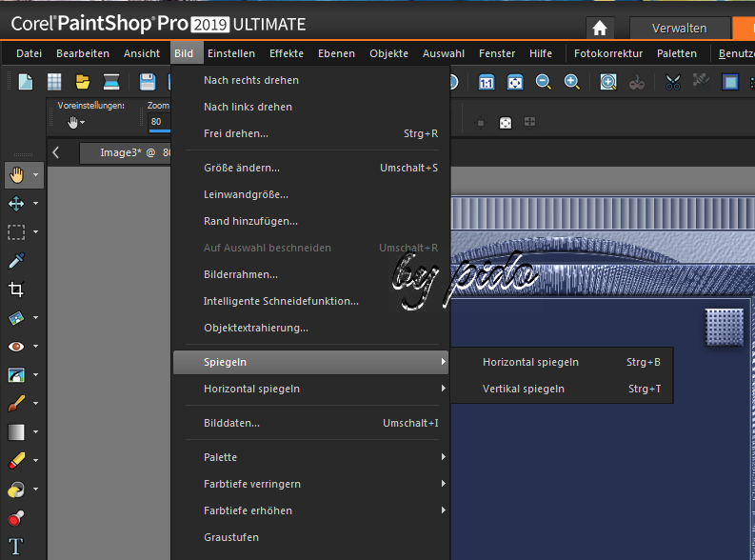Click the Save diskette icon
Image resolution: width=755 pixels, height=560 pixels.
pyautogui.click(x=148, y=82)
